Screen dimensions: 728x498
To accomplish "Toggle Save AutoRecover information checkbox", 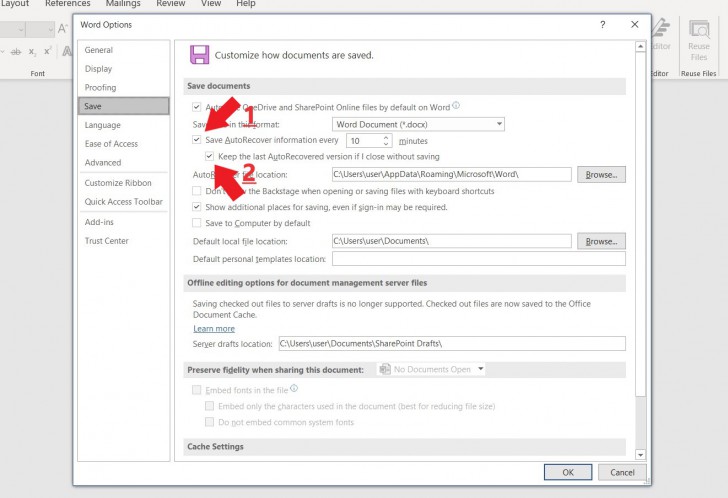I will (196, 140).
